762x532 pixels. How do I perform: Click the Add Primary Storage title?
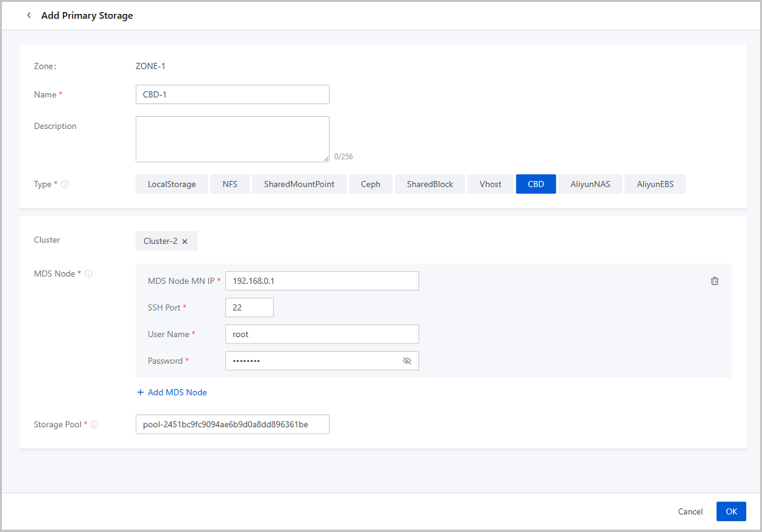(87, 15)
